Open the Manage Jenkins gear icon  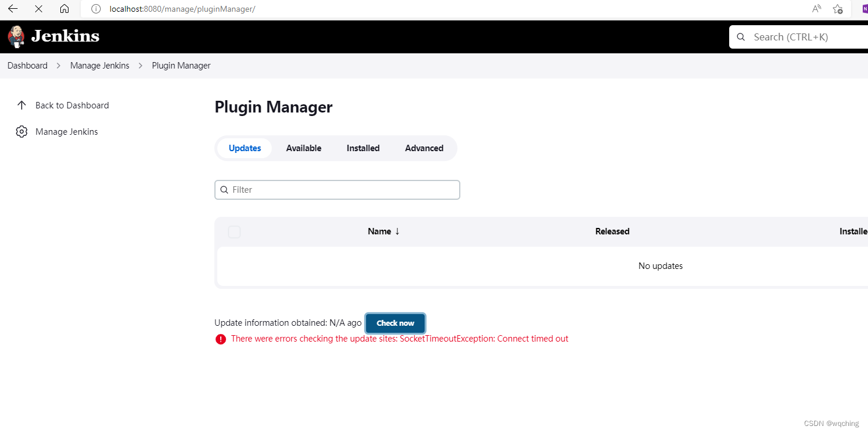click(x=22, y=131)
